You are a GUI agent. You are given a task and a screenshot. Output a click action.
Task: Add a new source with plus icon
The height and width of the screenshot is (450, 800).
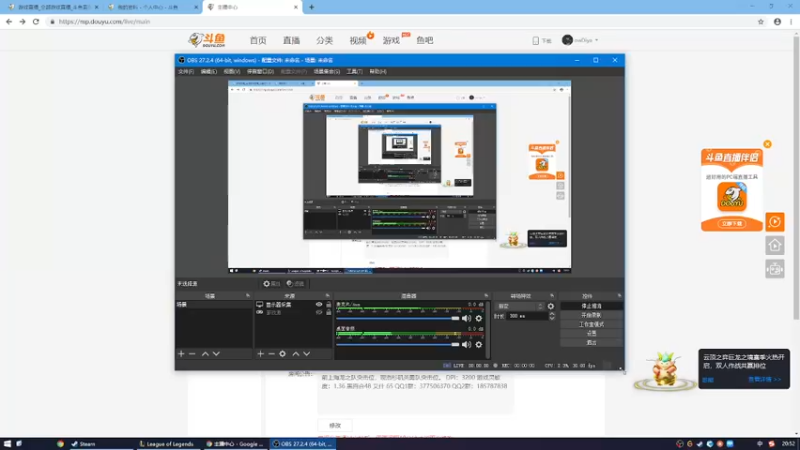260,354
